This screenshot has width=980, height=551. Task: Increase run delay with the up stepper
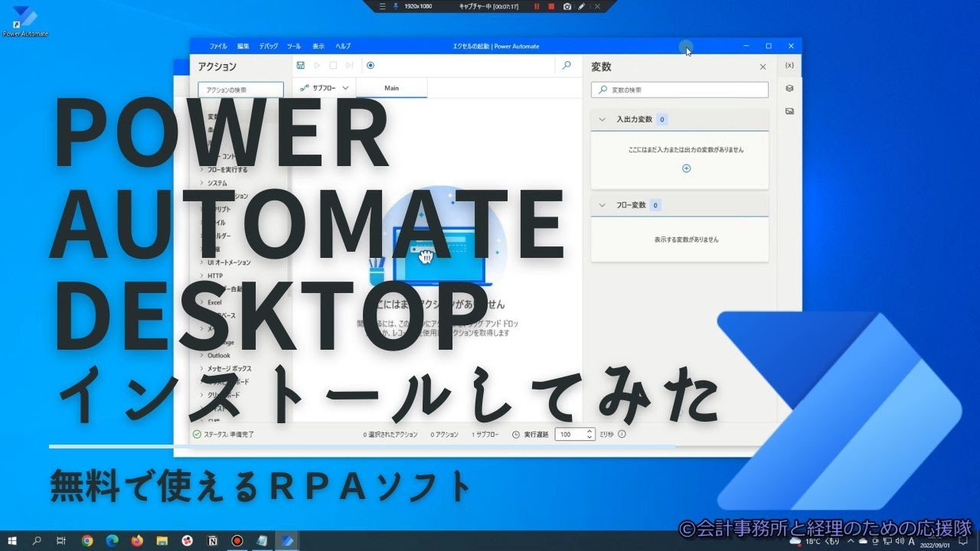[590, 431]
